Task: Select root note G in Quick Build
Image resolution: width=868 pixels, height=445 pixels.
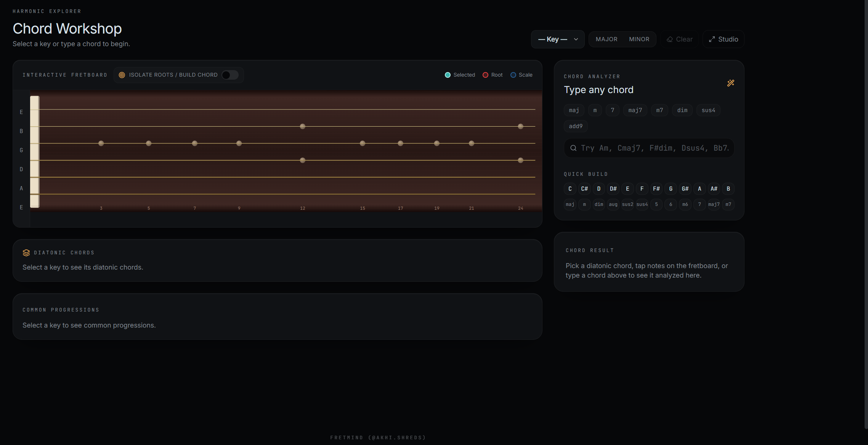Action: click(671, 189)
